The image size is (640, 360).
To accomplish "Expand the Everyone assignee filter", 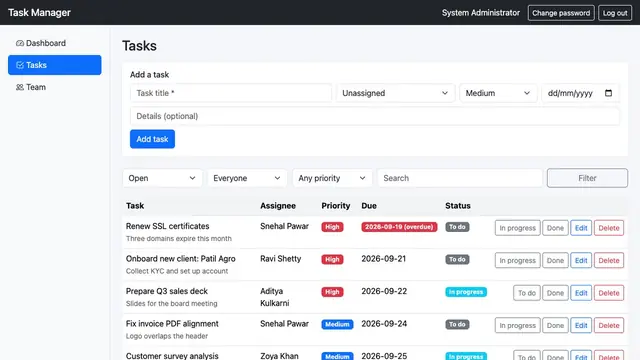I will tap(247, 178).
